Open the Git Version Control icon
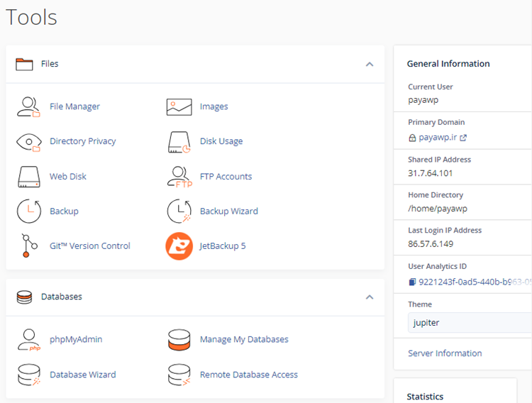532x403 pixels. tap(28, 246)
